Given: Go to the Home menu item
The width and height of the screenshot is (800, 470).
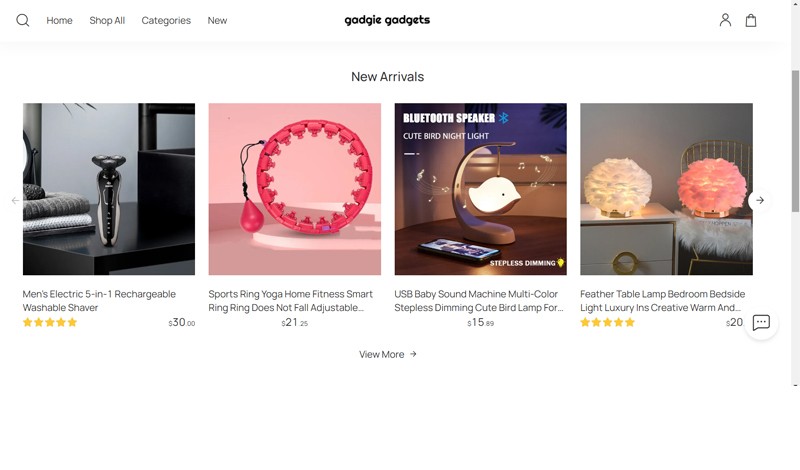Looking at the screenshot, I should [59, 20].
